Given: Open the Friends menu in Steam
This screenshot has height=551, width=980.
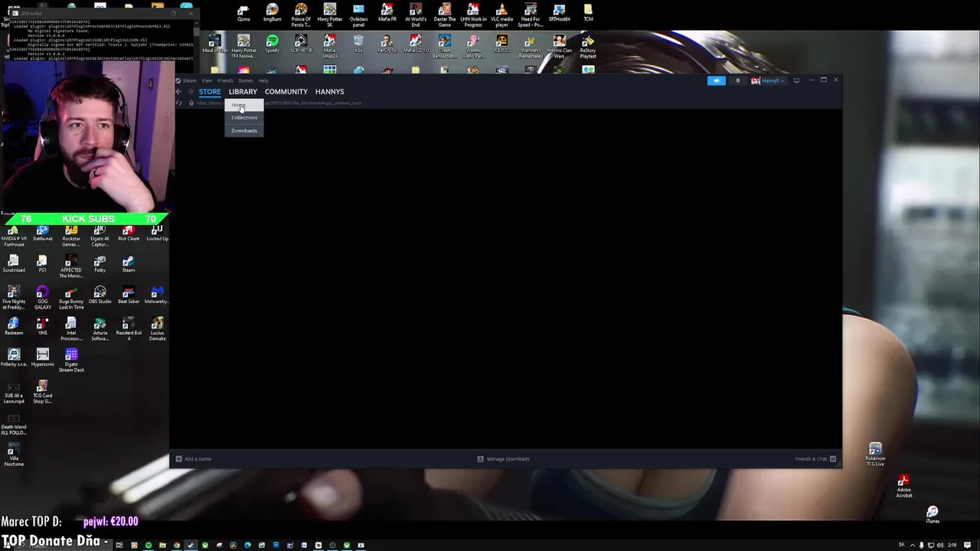Looking at the screenshot, I should [225, 80].
